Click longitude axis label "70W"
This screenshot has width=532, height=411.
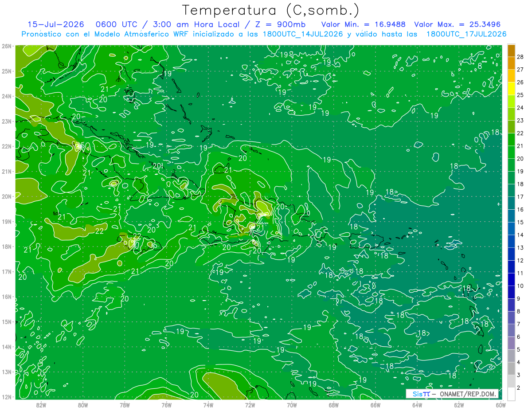point(292,404)
